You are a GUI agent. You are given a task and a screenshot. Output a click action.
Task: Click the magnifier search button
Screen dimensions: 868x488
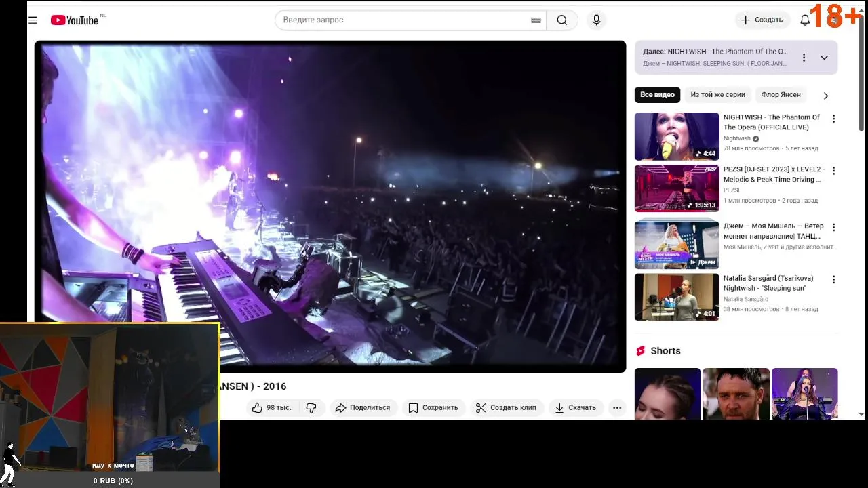(562, 20)
